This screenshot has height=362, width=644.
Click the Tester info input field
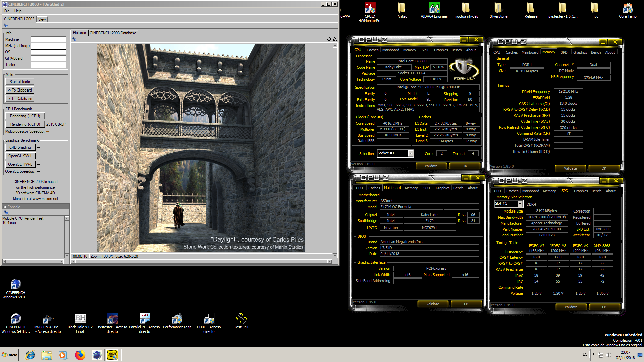[x=49, y=65]
